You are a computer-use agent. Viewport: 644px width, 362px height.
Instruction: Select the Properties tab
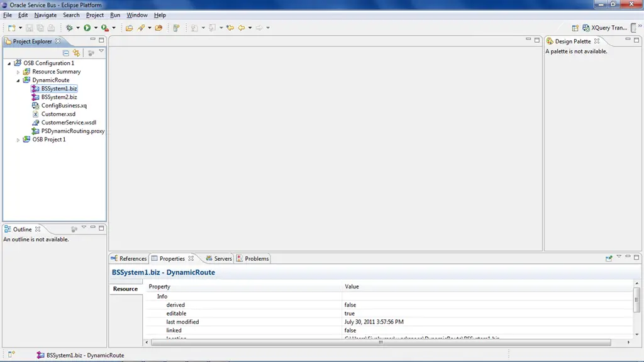click(x=172, y=258)
